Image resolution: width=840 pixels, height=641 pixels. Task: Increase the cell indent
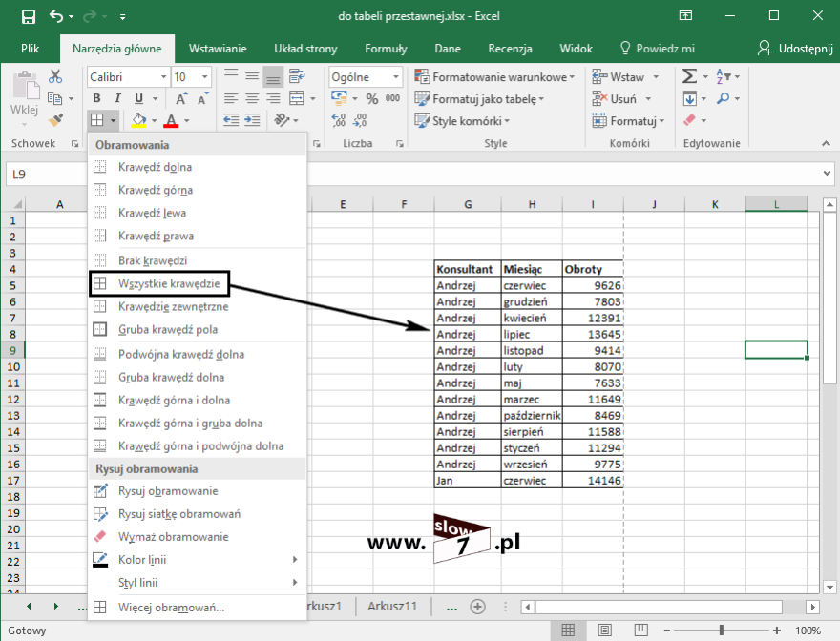pyautogui.click(x=252, y=120)
